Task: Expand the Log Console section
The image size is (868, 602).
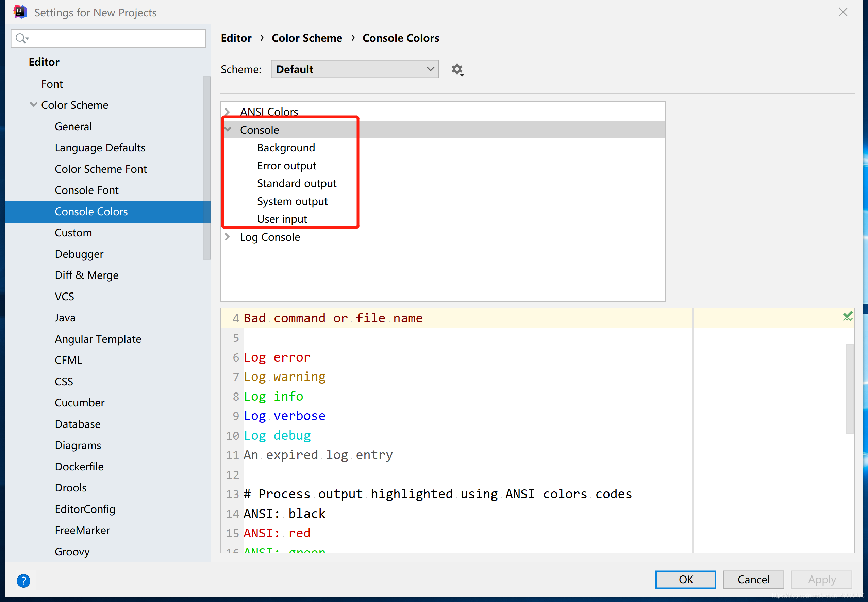Action: point(230,237)
